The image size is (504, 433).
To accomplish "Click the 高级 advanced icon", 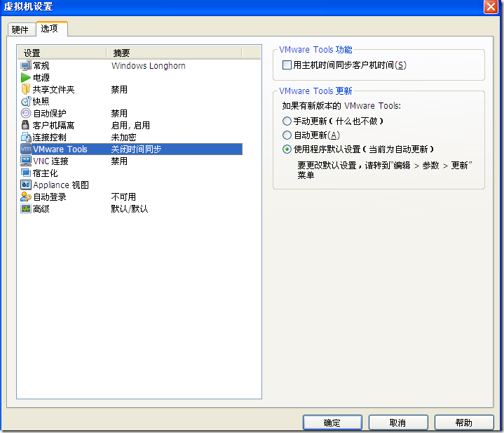I will [26, 208].
